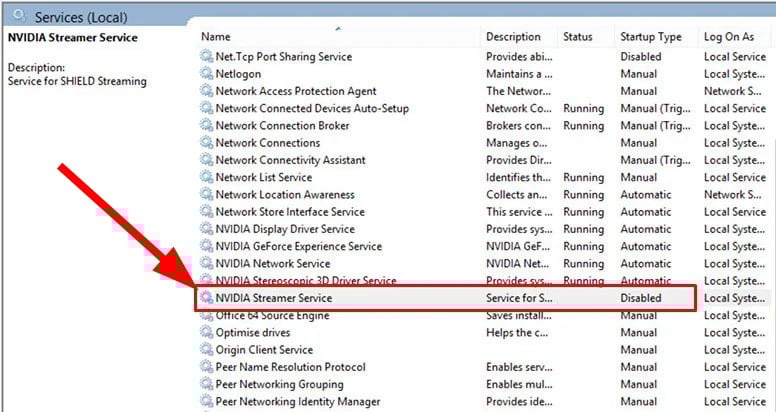The image size is (776, 412).
Task: Select the Network Connections name
Action: (x=268, y=143)
